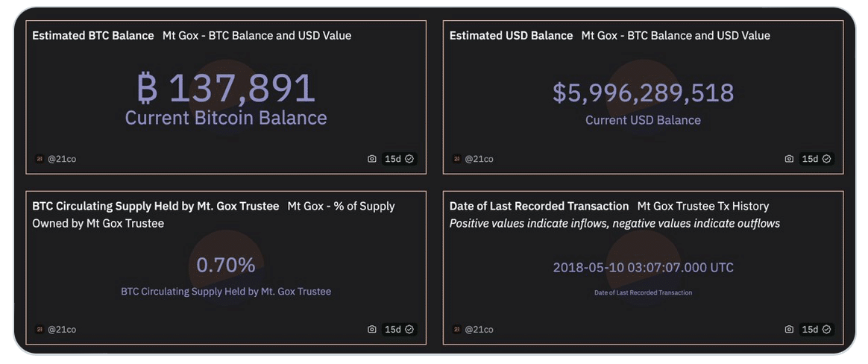Click 21co avatar icon in Last Recorded Transaction panel
868x364 pixels.
(456, 329)
